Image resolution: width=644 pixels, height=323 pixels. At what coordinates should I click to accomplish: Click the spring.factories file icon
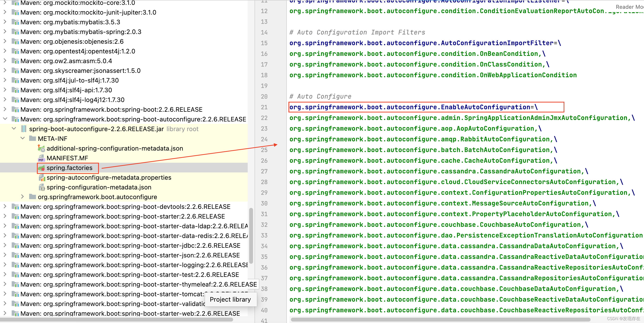tap(41, 168)
